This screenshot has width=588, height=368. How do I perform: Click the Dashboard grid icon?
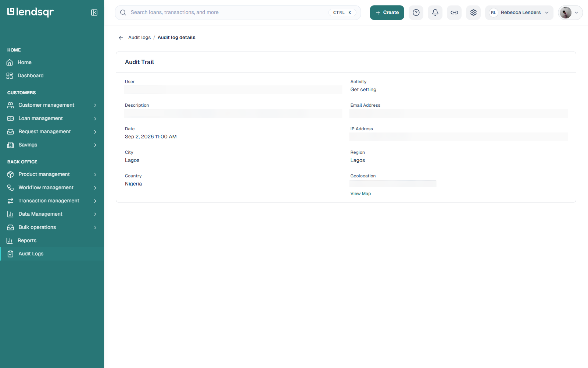[x=10, y=76]
